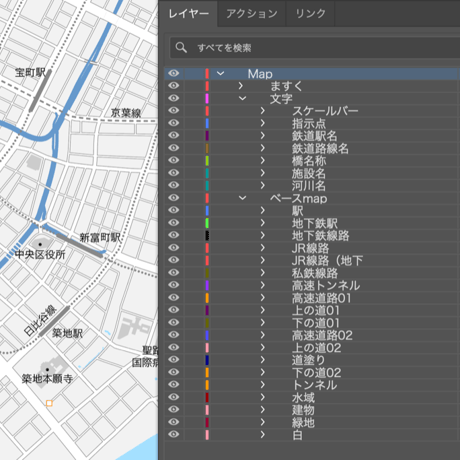Expand the トンネル sublayer
Image resolution: width=460 pixels, height=460 pixels.
[x=263, y=385]
